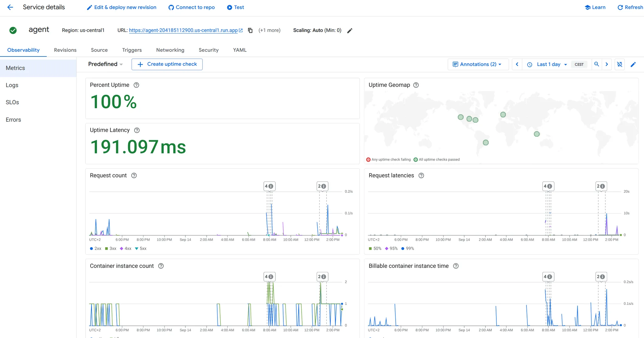Click the pencil icon next to Scaling

coord(350,30)
